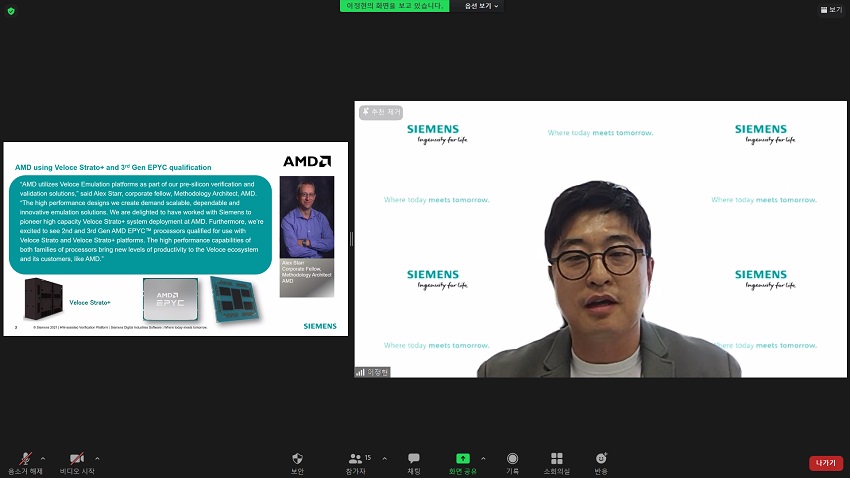The image size is (850, 478).
Task: Open video options arrow beside camera
Action: coord(97,458)
